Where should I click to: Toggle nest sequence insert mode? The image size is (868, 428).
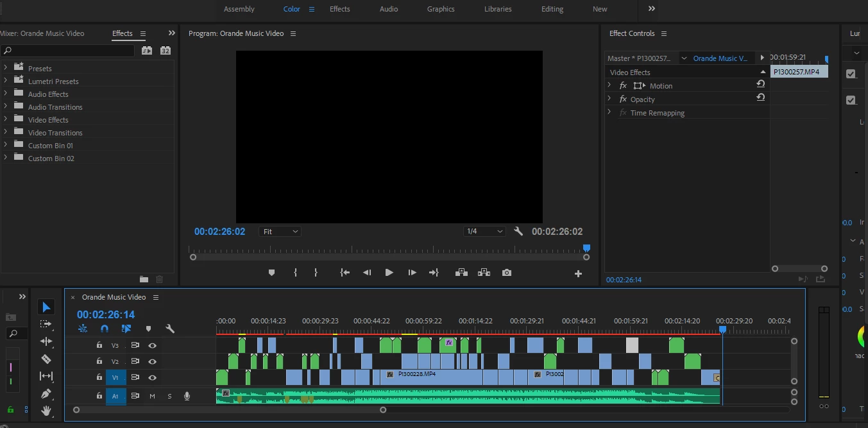pyautogui.click(x=83, y=329)
